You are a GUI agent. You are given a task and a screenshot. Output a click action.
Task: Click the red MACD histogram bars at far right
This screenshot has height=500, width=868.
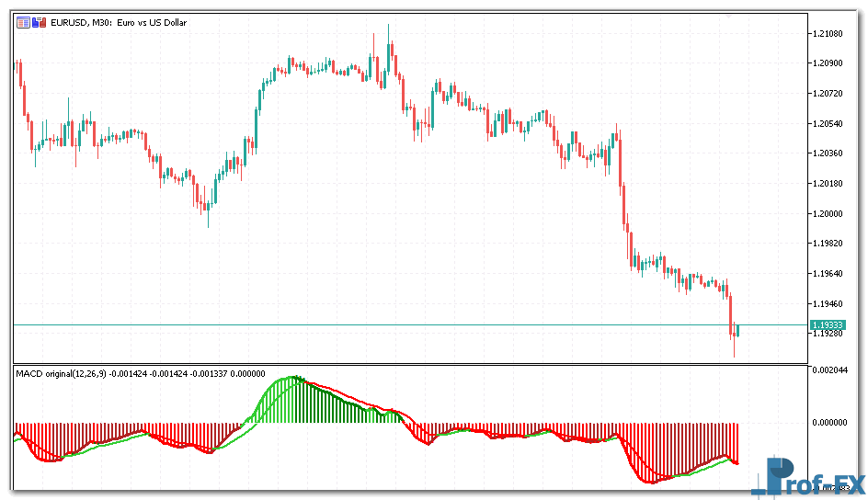pyautogui.click(x=731, y=441)
